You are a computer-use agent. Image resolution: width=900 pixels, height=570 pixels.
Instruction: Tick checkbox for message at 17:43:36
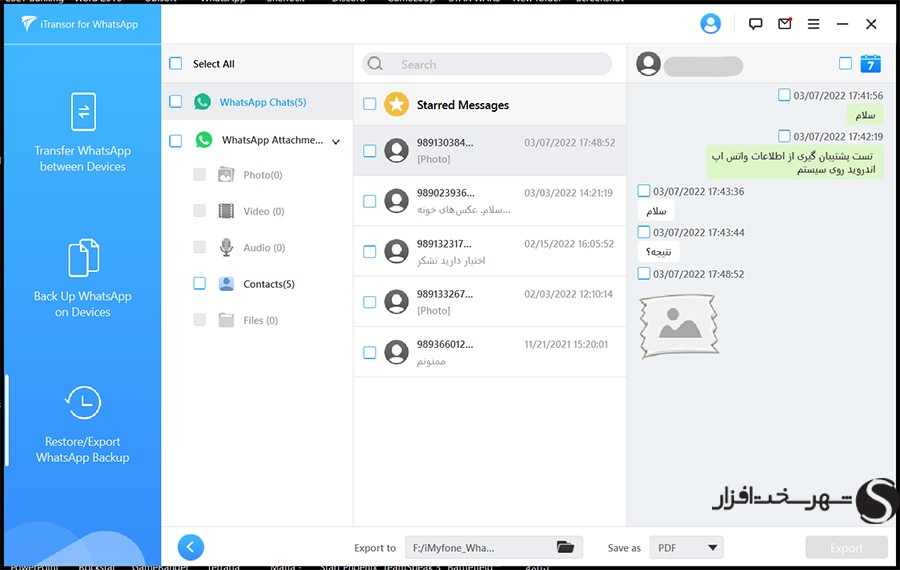643,191
